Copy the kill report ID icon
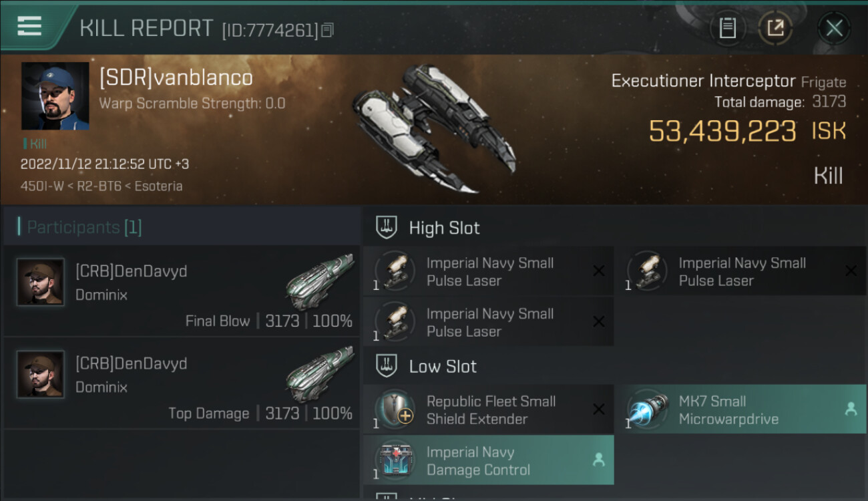The height and width of the screenshot is (501, 868). 327,29
